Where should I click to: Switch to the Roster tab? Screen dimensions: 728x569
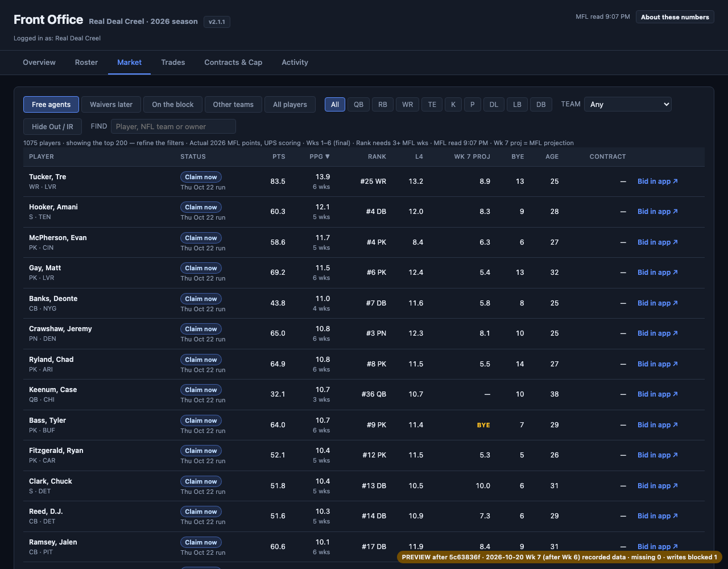(86, 63)
